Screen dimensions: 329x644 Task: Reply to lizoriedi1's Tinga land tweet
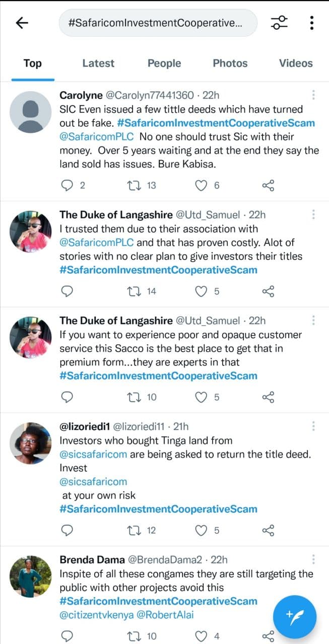[x=67, y=530]
